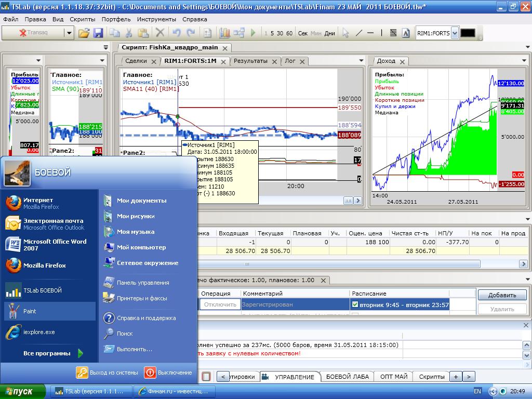Select the arrow cursor tool
Screen dimensions: 532x399
tap(345, 33)
